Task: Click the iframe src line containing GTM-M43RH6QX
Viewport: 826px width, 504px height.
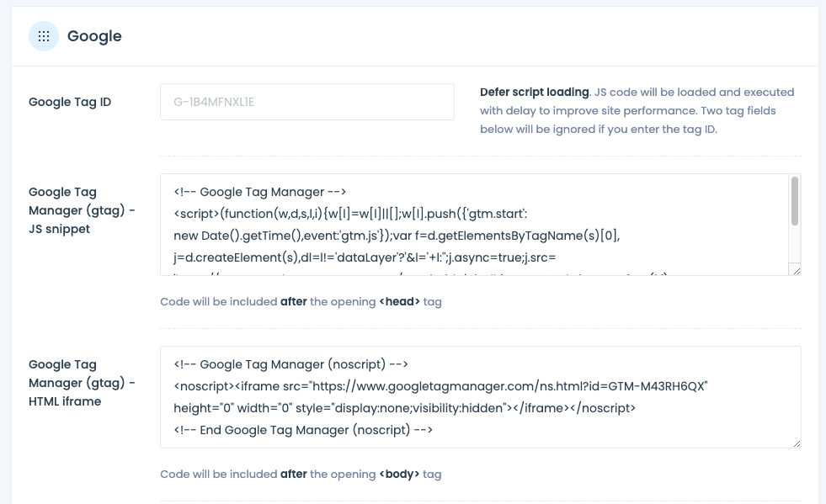Action: [x=440, y=386]
